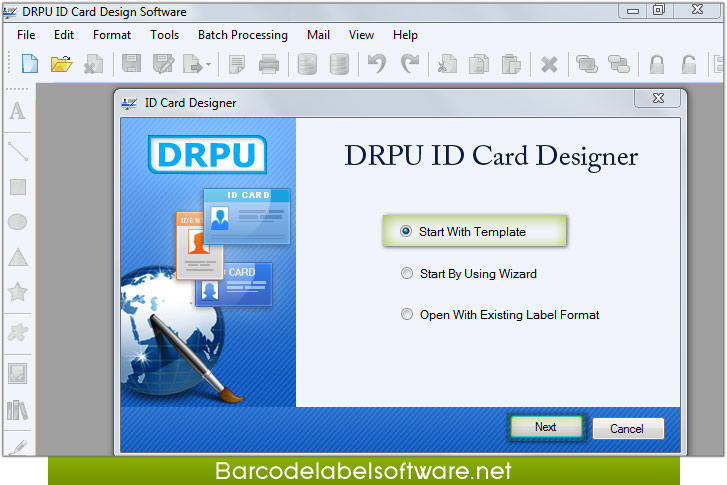Open the Mail menu
The width and height of the screenshot is (727, 485).
[318, 35]
